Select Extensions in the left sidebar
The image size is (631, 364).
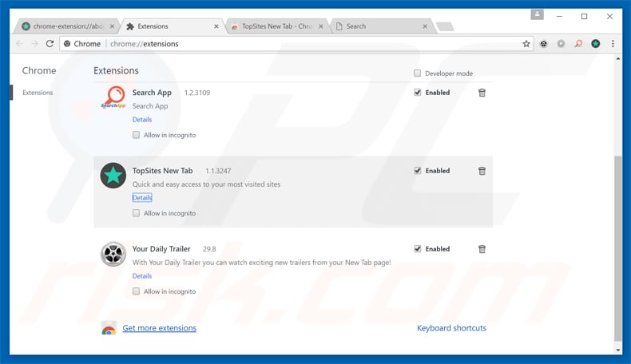click(x=38, y=93)
